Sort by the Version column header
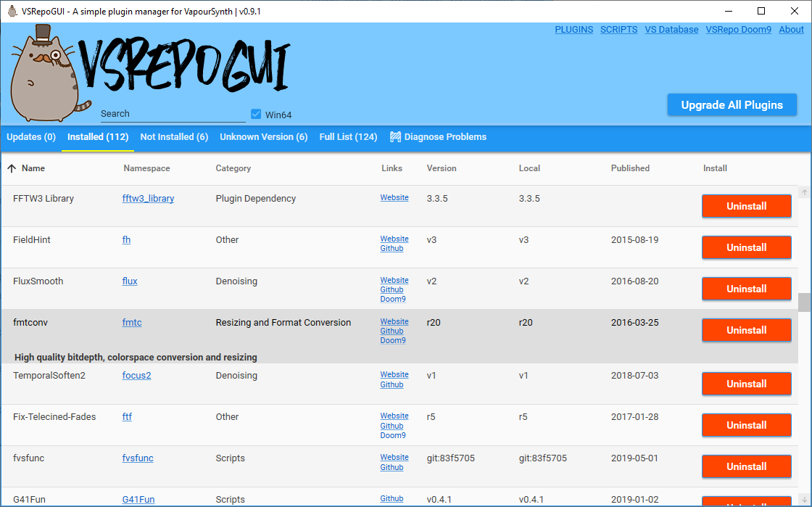 (442, 168)
